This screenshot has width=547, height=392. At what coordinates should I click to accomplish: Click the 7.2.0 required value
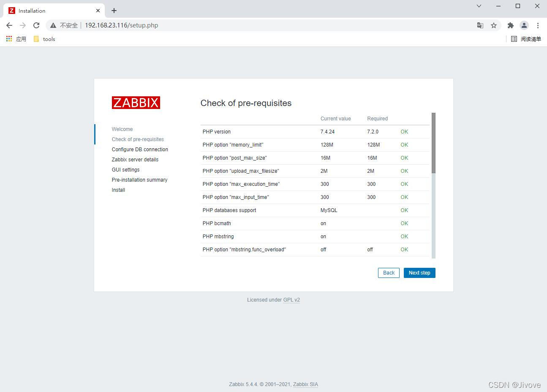tap(373, 132)
